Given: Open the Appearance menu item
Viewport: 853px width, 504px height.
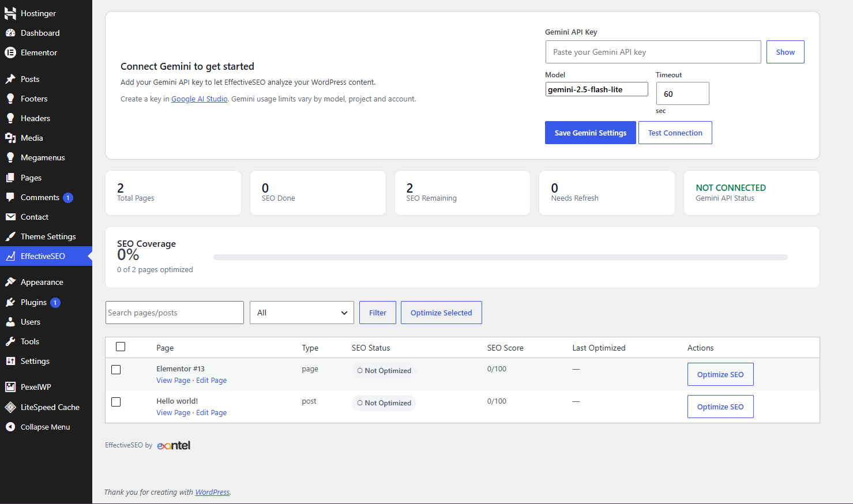Looking at the screenshot, I should (46, 282).
